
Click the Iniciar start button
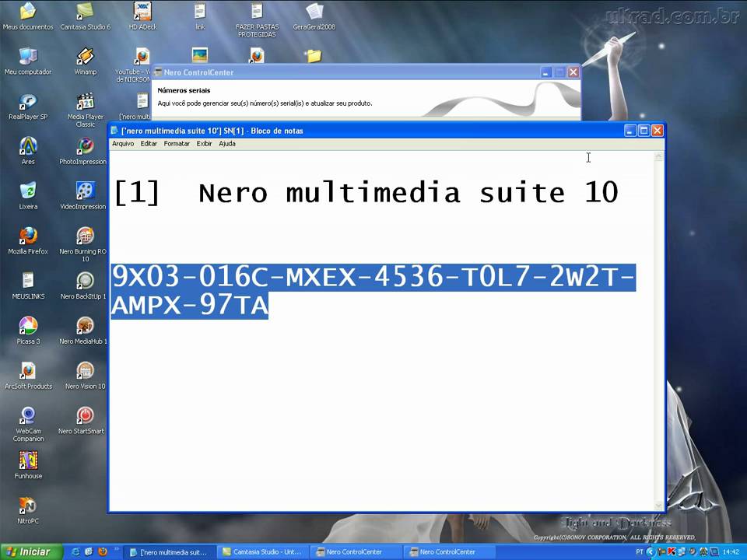click(x=27, y=551)
